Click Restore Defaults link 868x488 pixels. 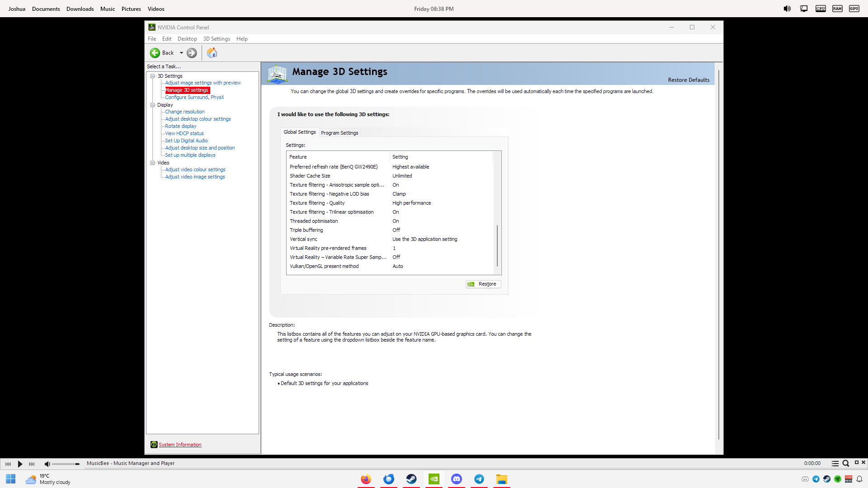689,80
